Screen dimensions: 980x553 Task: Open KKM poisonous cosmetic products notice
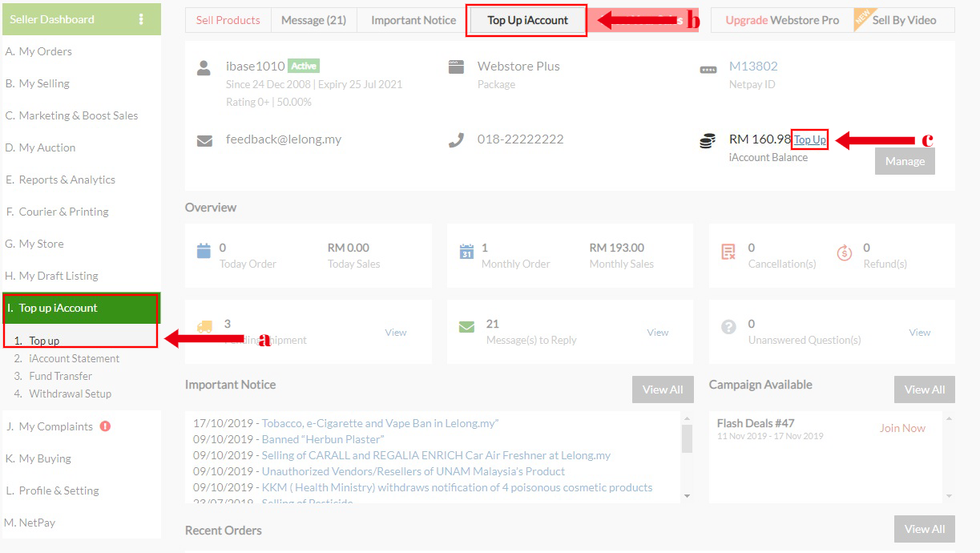point(458,487)
